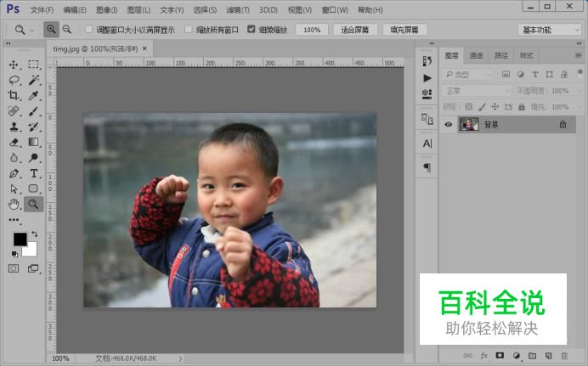The height and width of the screenshot is (366, 588).
Task: Click the 适合屏幕 button
Action: point(354,30)
